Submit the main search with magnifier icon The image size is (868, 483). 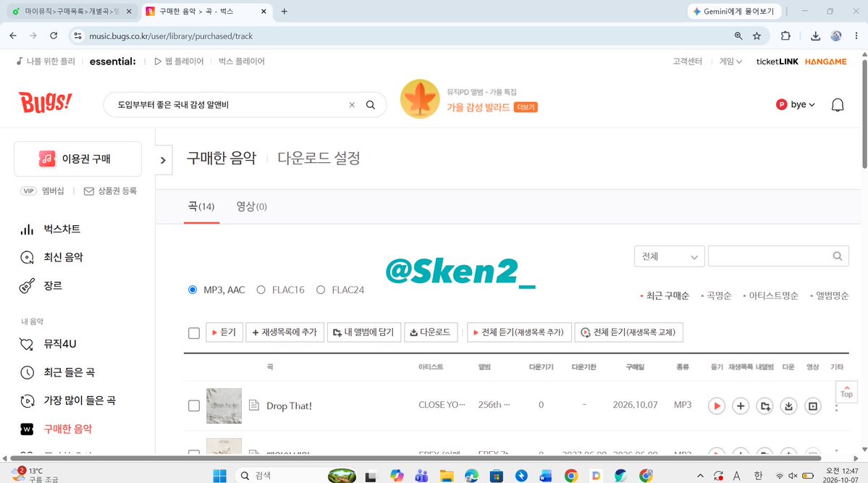click(x=371, y=105)
